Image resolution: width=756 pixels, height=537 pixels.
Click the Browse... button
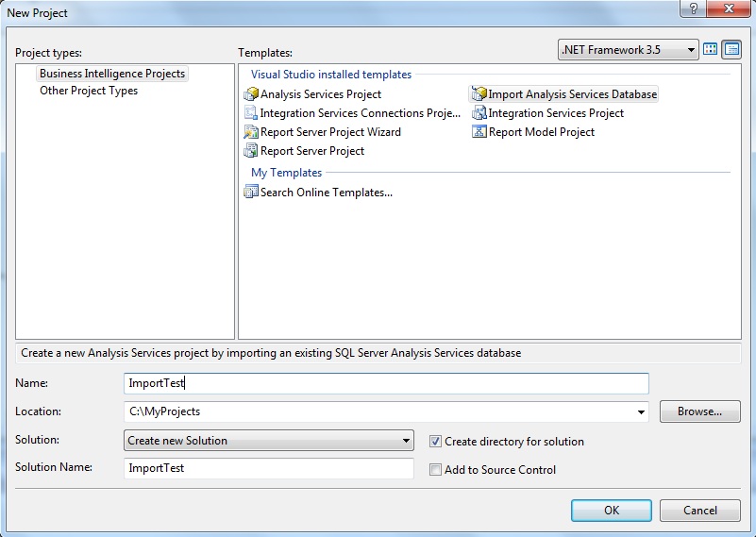(699, 411)
